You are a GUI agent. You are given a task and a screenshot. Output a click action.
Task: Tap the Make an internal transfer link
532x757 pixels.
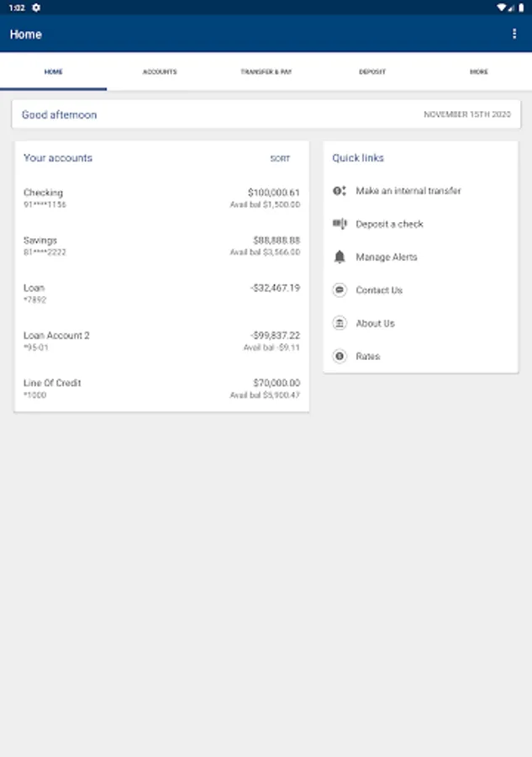point(408,191)
